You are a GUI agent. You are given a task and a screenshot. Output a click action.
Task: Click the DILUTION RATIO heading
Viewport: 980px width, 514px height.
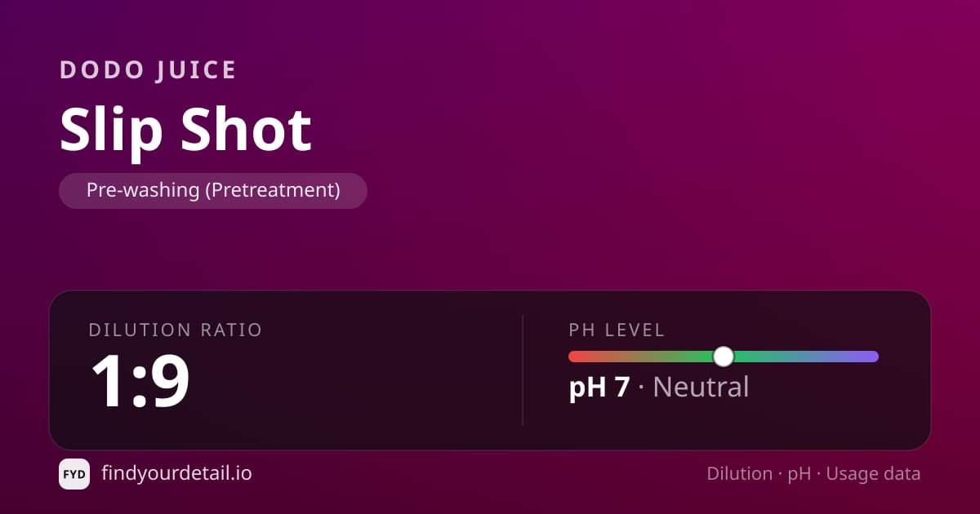pos(176,330)
